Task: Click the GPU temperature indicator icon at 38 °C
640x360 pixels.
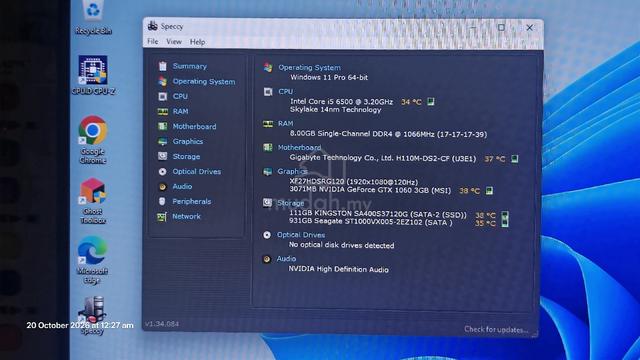Action: tap(489, 190)
